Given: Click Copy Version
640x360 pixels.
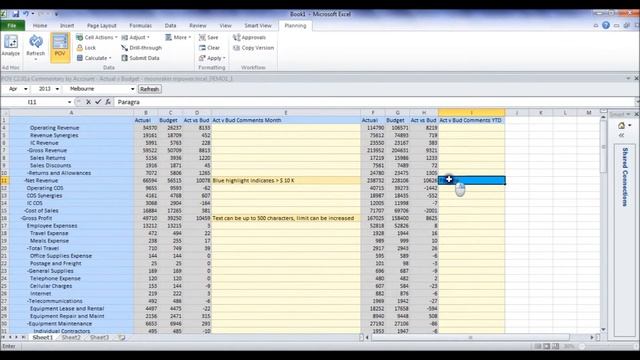Looking at the screenshot, I should [253, 48].
